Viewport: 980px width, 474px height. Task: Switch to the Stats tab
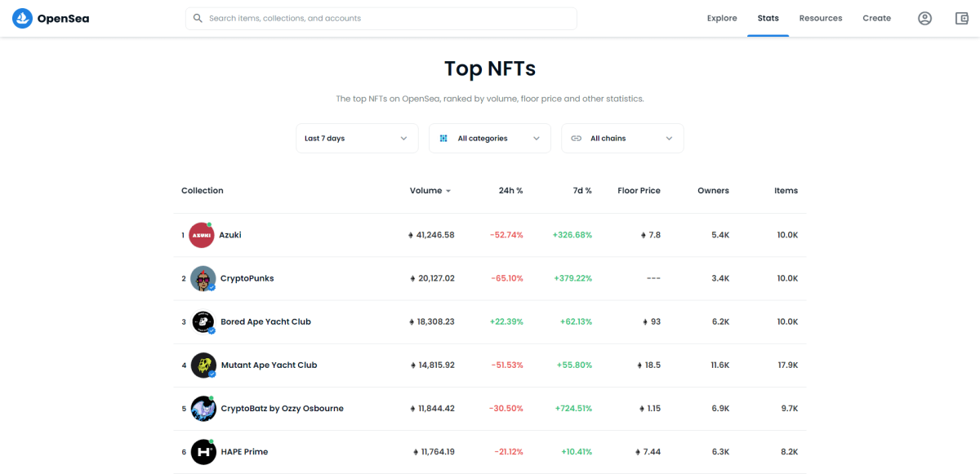pyautogui.click(x=768, y=18)
